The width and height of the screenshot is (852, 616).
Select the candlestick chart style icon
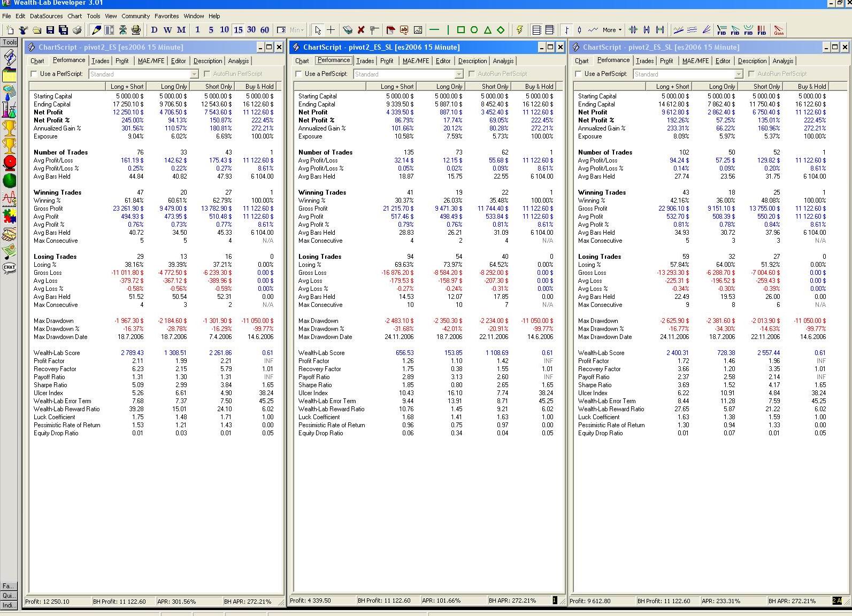tap(579, 30)
